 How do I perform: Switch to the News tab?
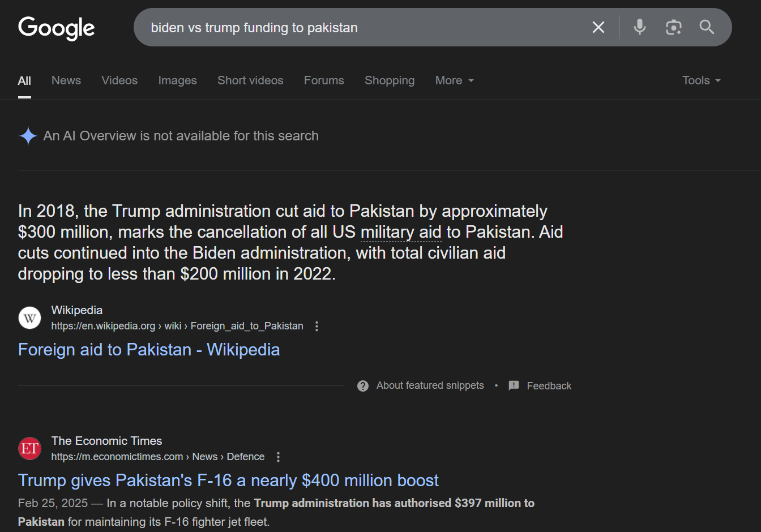tap(66, 80)
